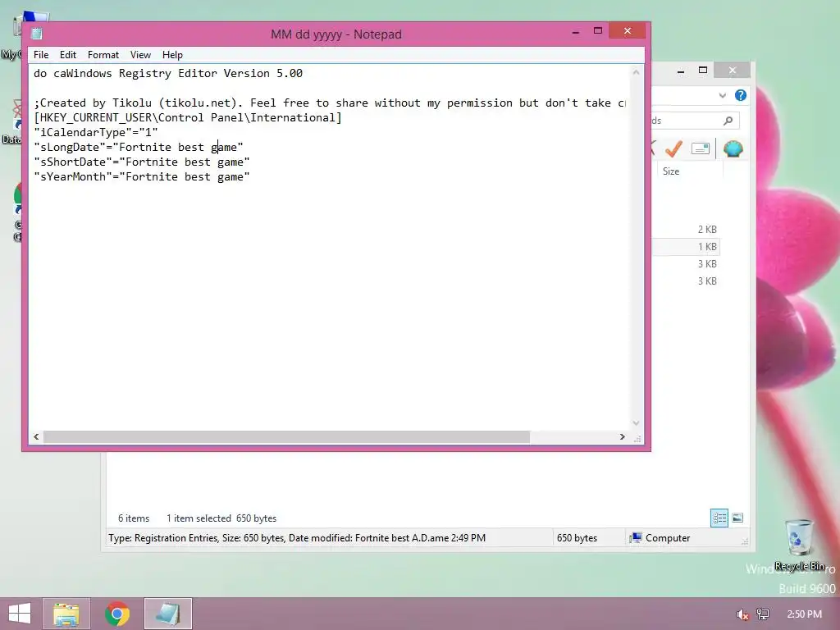Click the muted volume tray icon
The width and height of the screenshot is (840, 630).
[742, 614]
